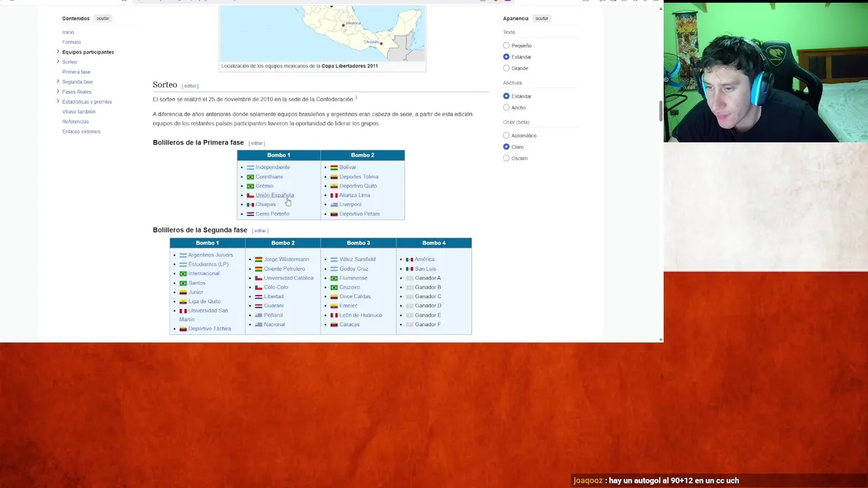Hide the Contenidos sidebar with ocultar
This screenshot has width=868, height=488.
(x=102, y=18)
